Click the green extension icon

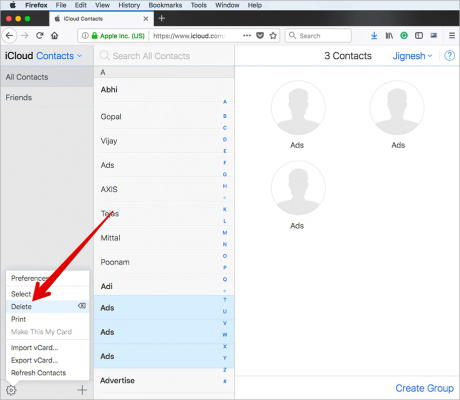pos(404,35)
